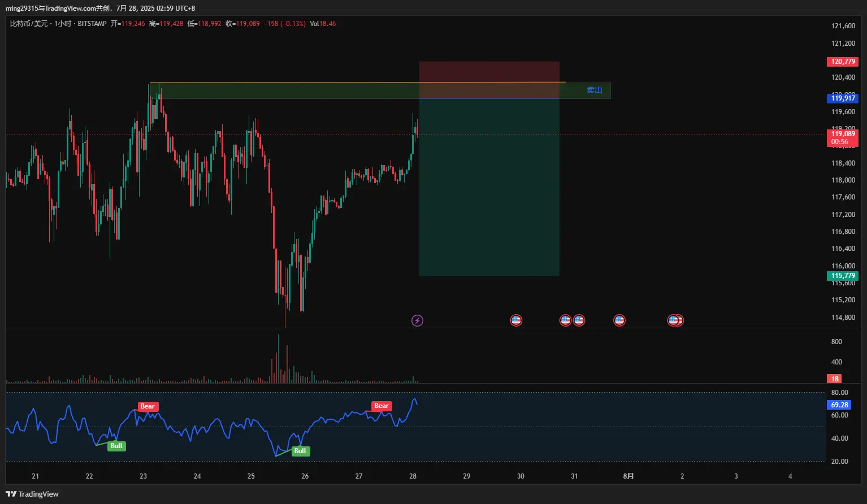The height and width of the screenshot is (504, 867).
Task: Click the 800 volume axis label
Action: [x=836, y=342]
